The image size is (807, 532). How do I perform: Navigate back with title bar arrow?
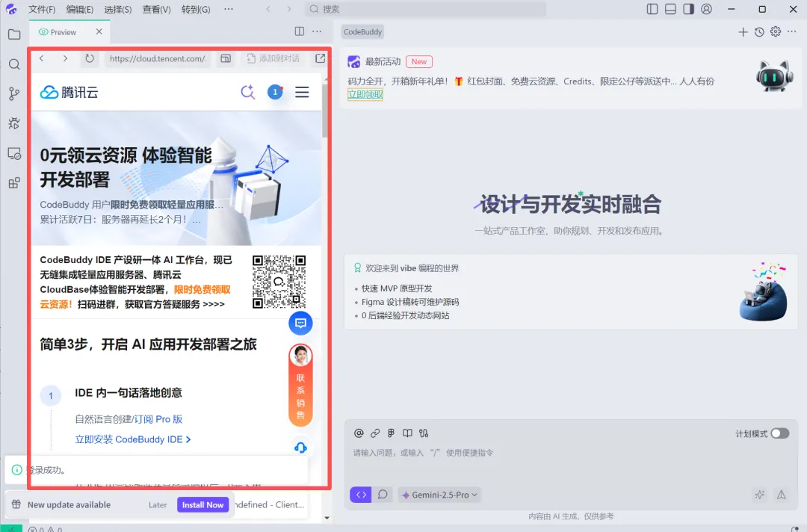click(x=268, y=9)
